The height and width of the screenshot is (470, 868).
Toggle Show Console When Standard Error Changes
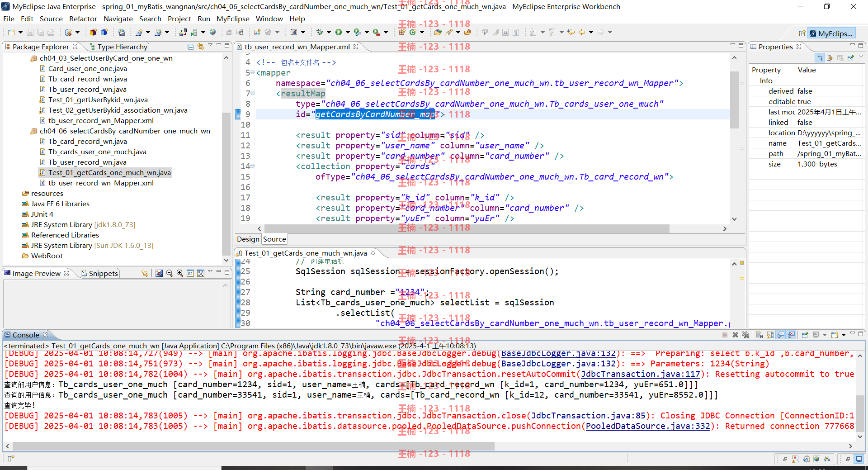click(791, 335)
